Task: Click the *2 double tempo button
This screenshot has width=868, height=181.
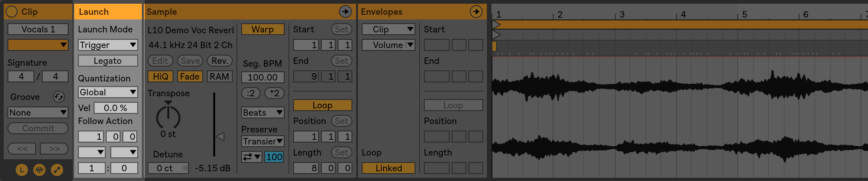Action: click(x=274, y=93)
